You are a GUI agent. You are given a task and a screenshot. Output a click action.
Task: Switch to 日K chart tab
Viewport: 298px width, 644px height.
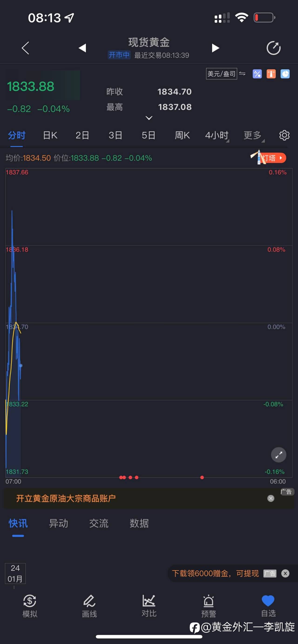click(x=50, y=135)
